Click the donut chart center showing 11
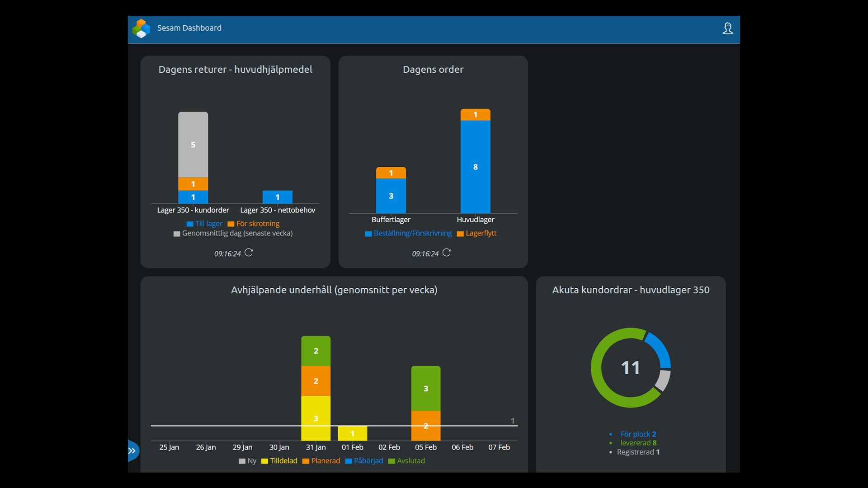The width and height of the screenshot is (868, 488). point(630,368)
